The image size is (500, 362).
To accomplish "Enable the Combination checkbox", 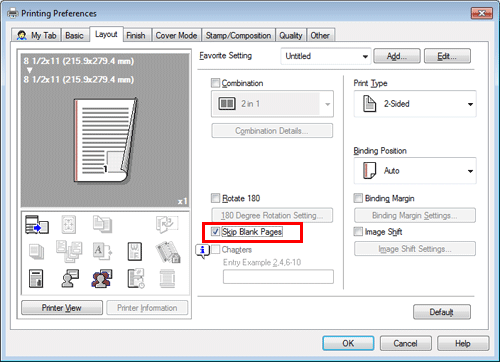I will point(215,83).
